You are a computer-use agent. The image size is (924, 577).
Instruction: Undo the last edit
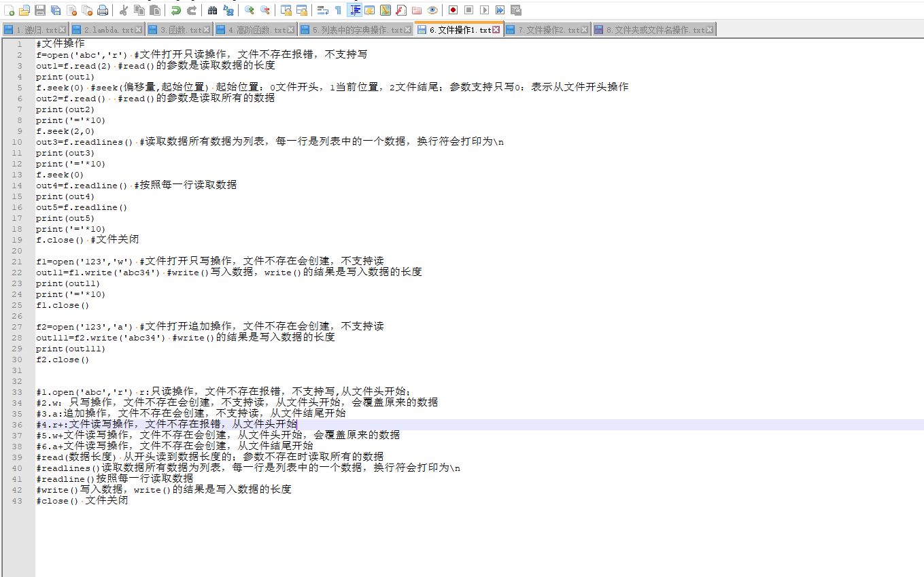175,10
